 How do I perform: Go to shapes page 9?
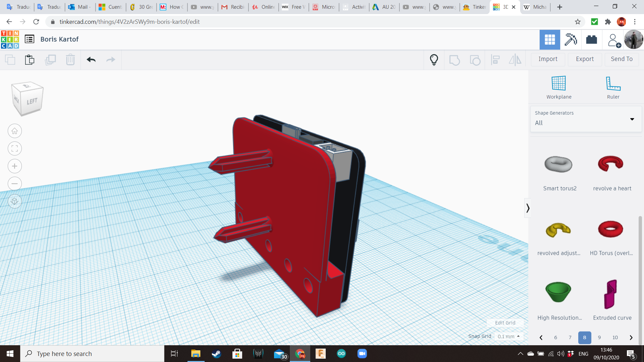(599, 338)
